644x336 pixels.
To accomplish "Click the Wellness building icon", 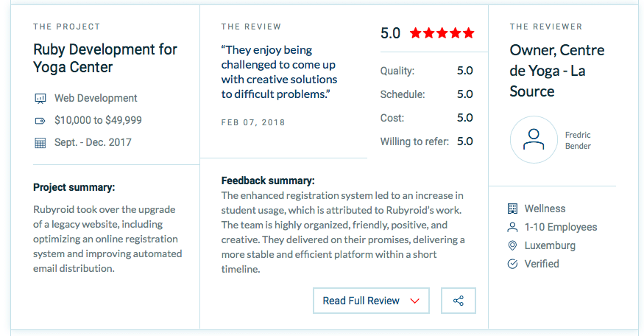I will 513,209.
